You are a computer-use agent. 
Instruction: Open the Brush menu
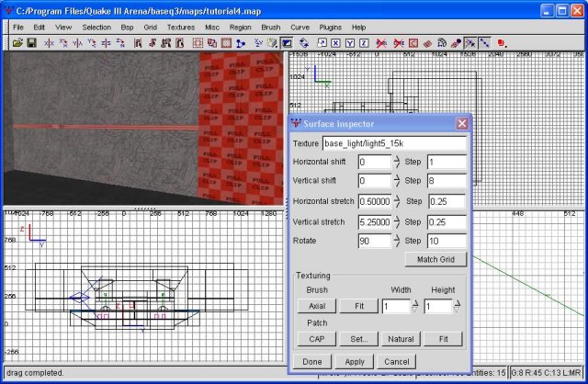coord(270,28)
